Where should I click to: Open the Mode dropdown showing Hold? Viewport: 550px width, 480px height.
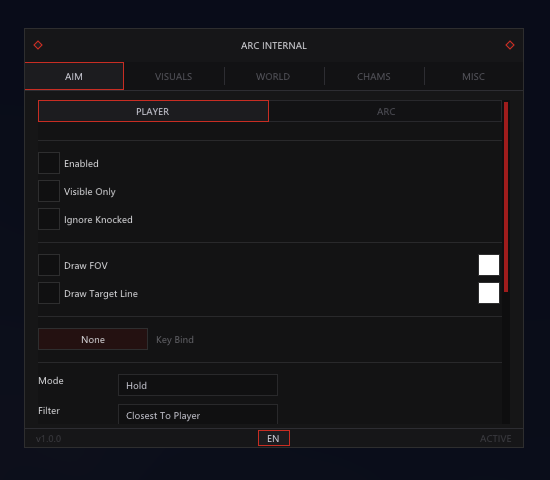click(x=198, y=385)
